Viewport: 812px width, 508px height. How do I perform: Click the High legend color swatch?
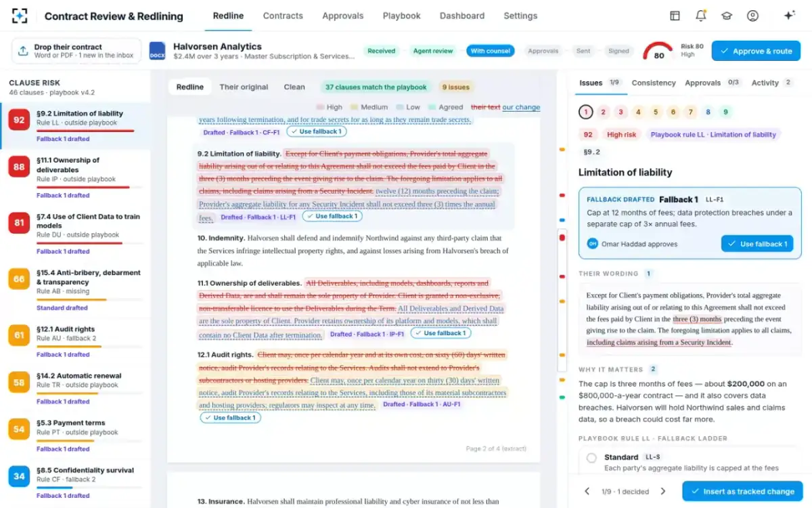[320, 107]
